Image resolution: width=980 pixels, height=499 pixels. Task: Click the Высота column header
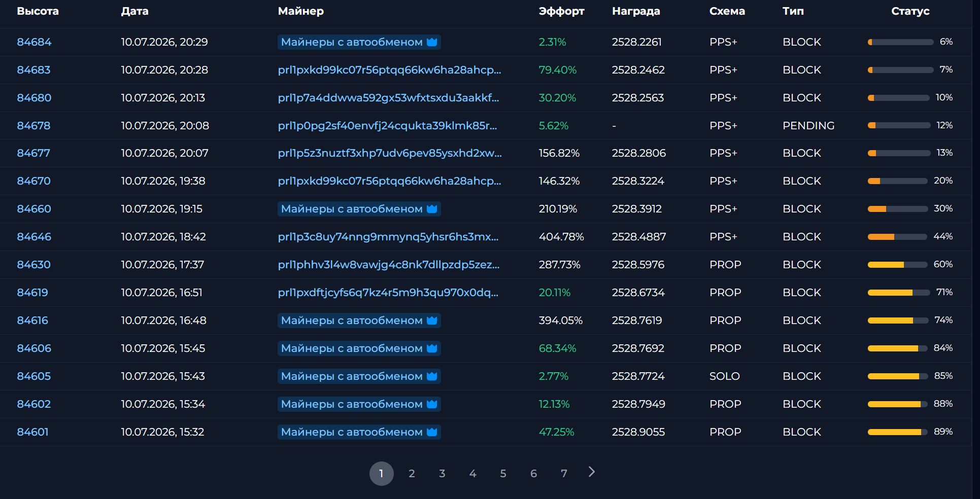pos(38,11)
